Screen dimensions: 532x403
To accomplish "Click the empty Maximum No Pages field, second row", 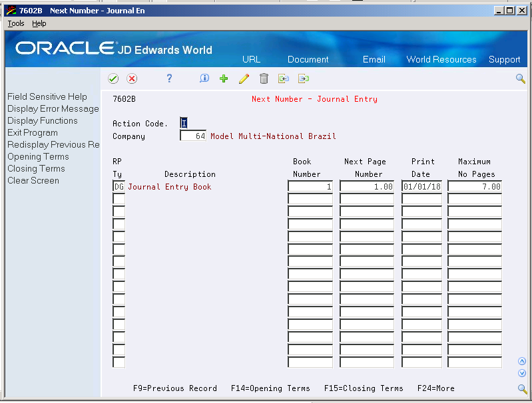I will click(475, 199).
